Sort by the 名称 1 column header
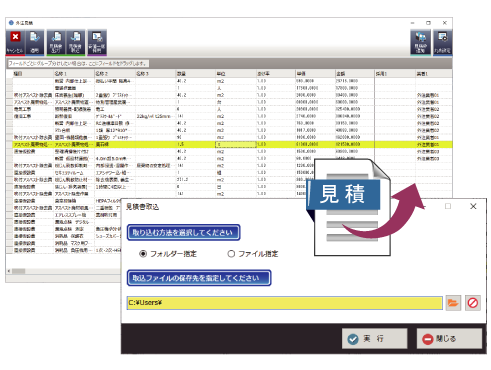This screenshot has height=370, width=491. pos(74,74)
